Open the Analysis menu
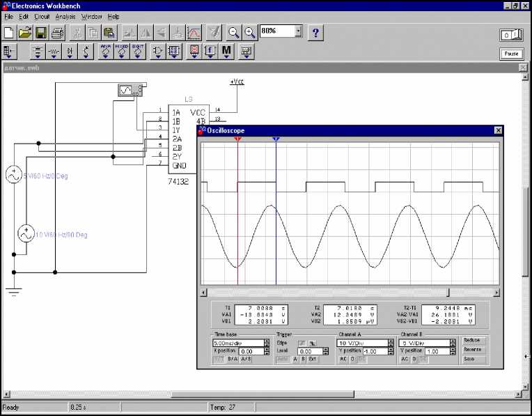 click(x=65, y=16)
